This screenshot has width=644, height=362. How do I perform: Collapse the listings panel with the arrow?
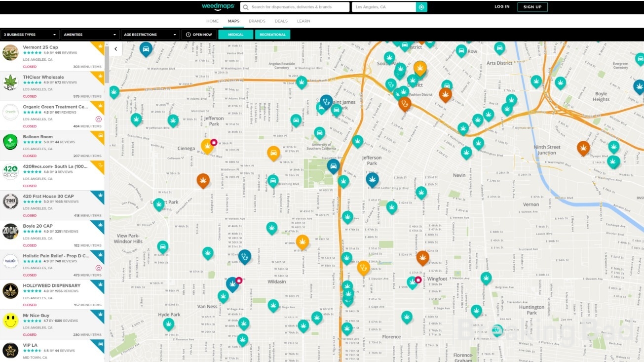[115, 48]
